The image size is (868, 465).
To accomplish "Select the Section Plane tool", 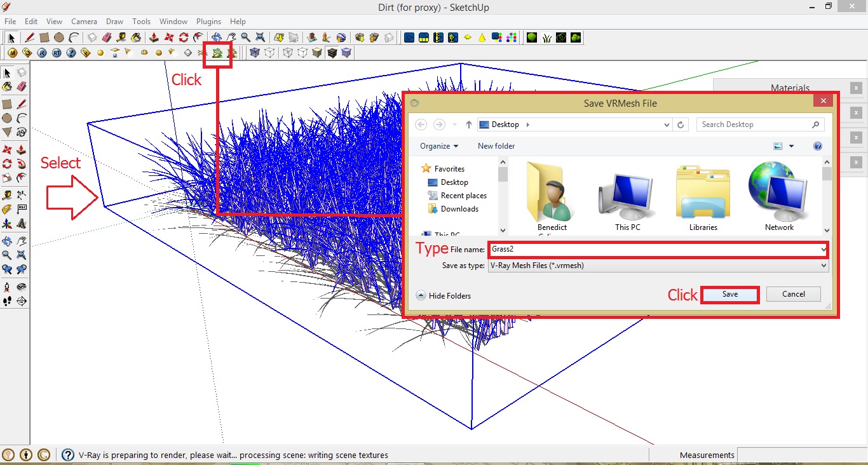I will point(22,301).
